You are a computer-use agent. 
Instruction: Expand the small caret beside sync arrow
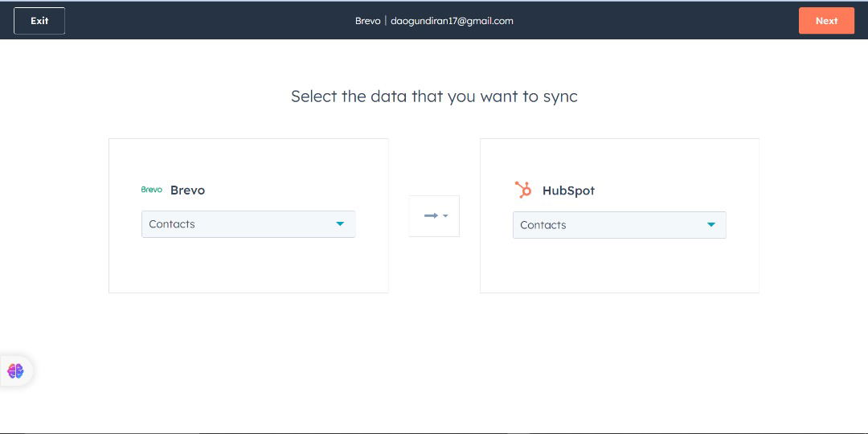click(445, 216)
